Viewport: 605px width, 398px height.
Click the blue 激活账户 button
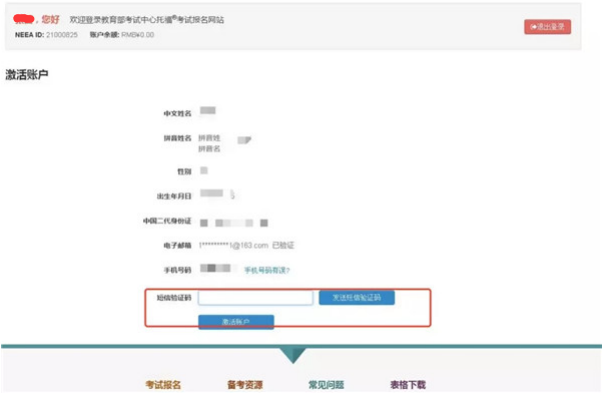(x=236, y=322)
